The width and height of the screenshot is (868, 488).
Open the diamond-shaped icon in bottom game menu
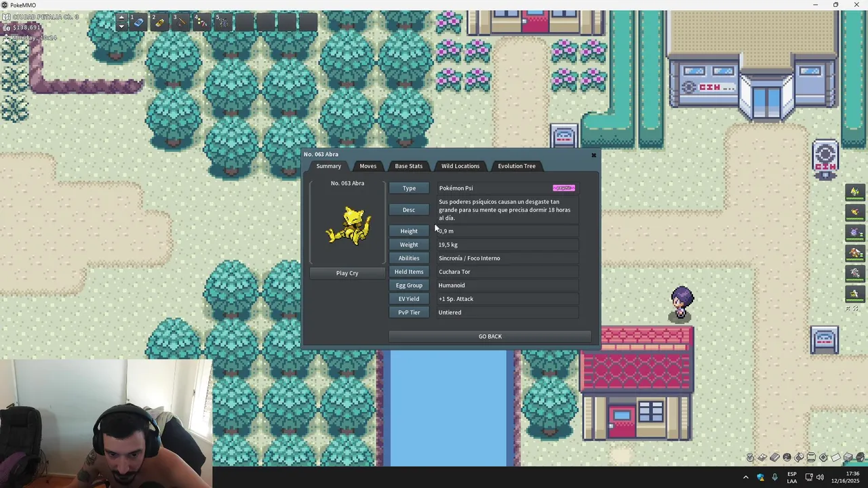(x=823, y=457)
